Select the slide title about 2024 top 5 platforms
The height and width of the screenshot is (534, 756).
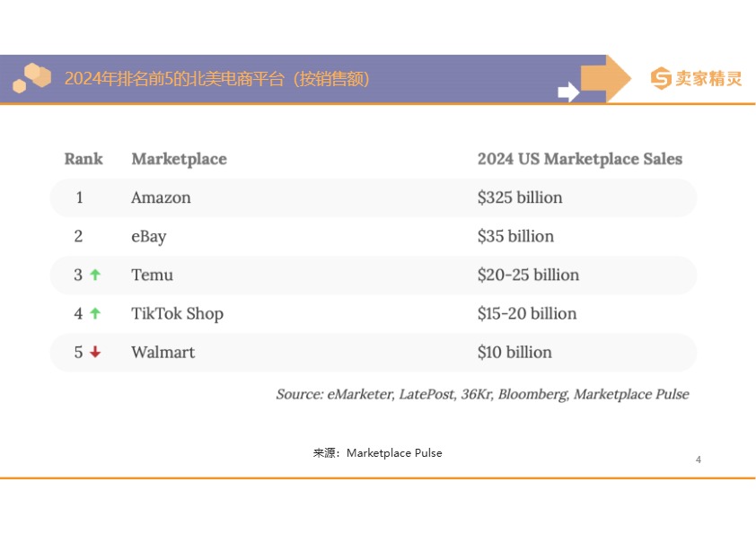pos(217,79)
